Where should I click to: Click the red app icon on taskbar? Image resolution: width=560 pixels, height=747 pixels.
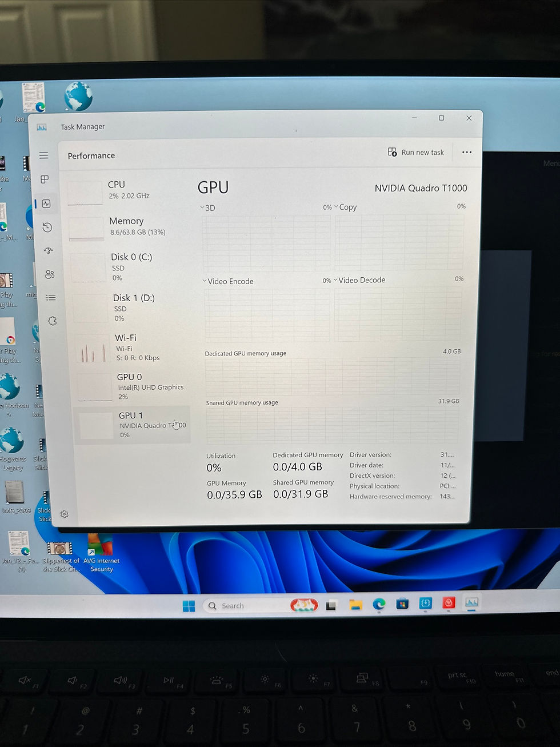point(449,603)
